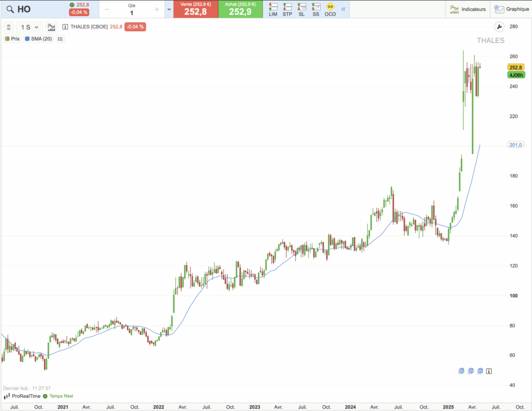Click the red -0.04 % badge in chart header
The height and width of the screenshot is (411, 532).
pos(135,27)
